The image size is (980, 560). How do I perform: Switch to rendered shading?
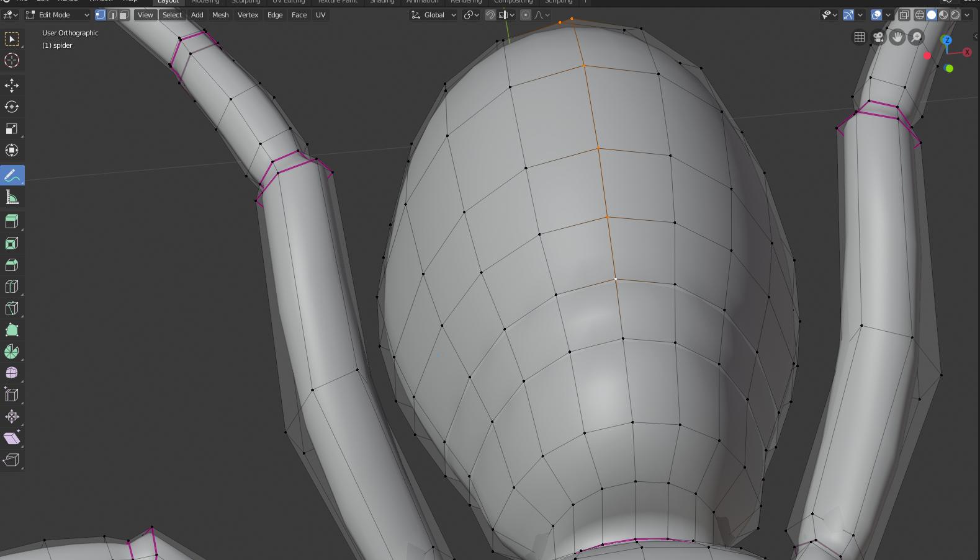(955, 15)
